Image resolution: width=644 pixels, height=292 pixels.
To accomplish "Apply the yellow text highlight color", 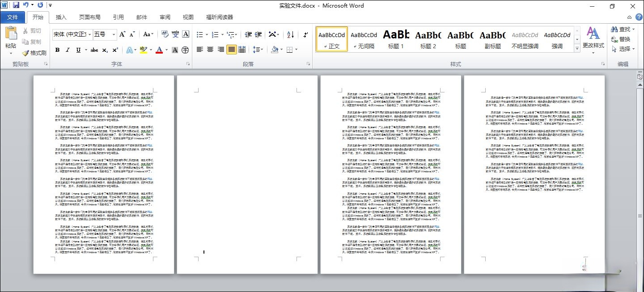I will 143,50.
